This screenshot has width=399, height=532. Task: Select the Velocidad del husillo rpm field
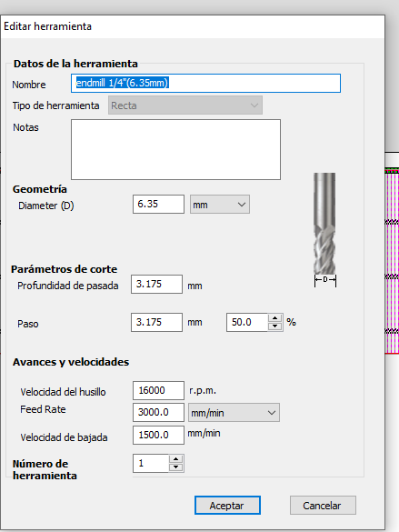(x=158, y=390)
